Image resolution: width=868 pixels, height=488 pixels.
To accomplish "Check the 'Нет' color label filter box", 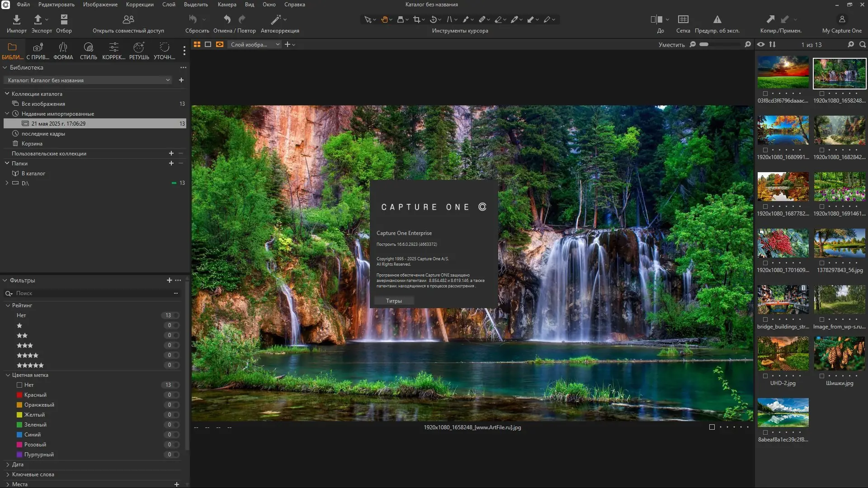I will click(19, 385).
